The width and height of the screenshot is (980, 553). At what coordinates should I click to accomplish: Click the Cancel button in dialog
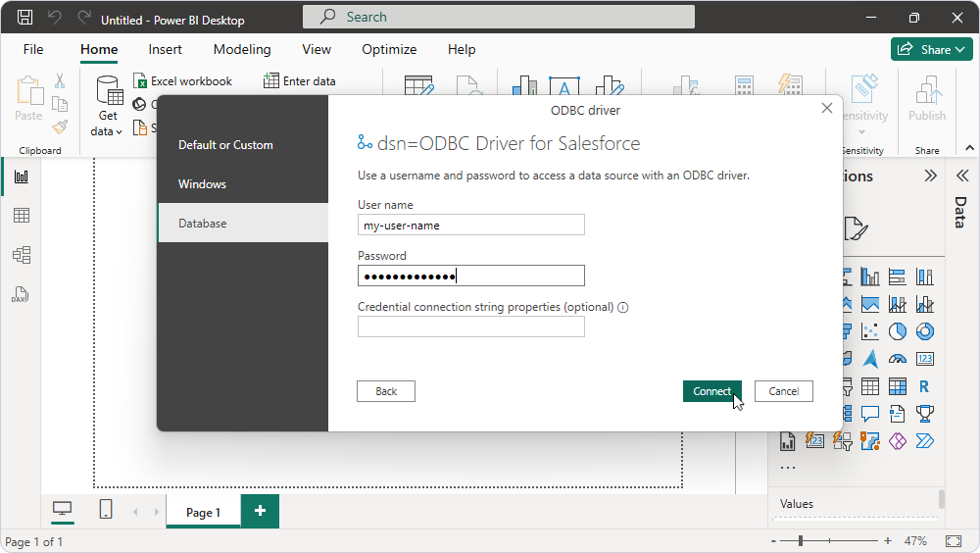tap(784, 391)
